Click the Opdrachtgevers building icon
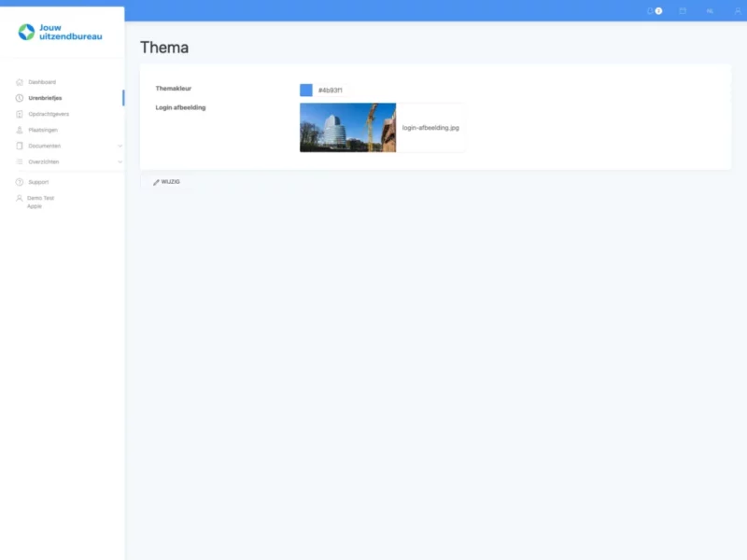This screenshot has width=747, height=560. (20, 114)
